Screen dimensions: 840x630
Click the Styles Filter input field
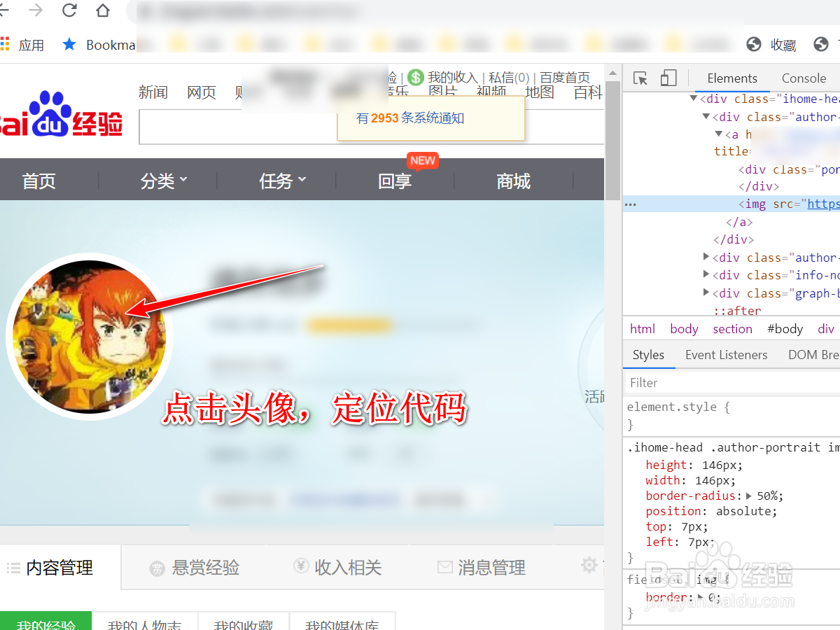coord(731,382)
